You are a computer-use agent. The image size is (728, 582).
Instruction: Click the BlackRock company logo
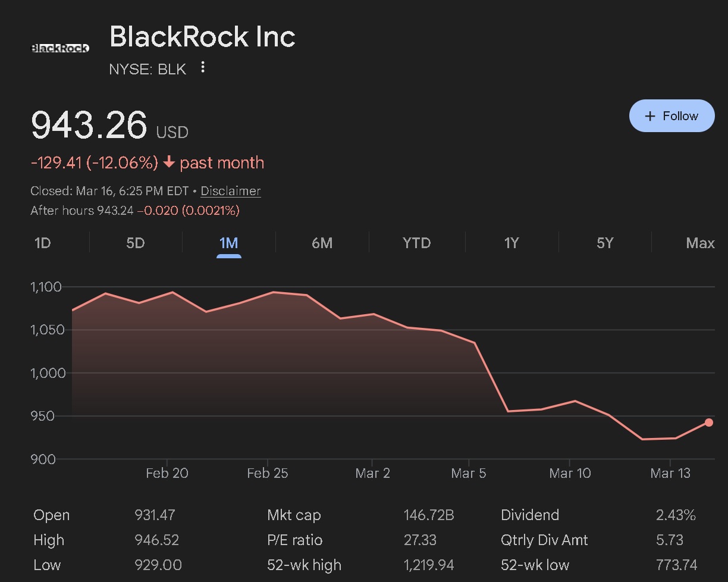click(x=59, y=48)
